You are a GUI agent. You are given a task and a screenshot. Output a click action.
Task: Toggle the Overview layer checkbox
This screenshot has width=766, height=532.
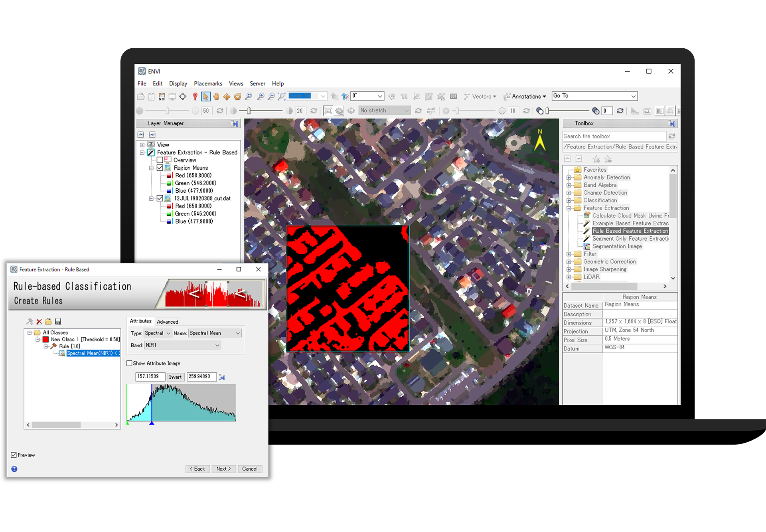(160, 160)
